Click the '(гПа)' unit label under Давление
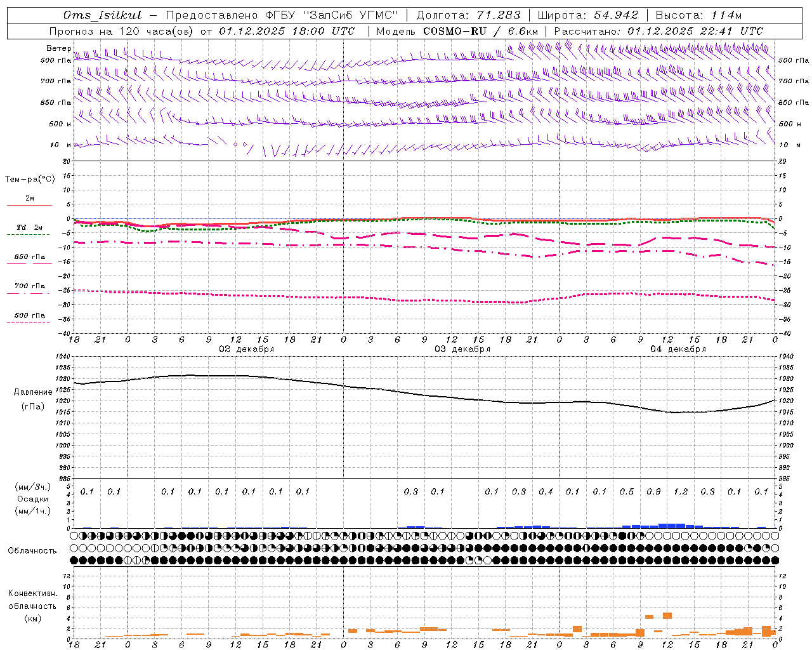 click(33, 406)
